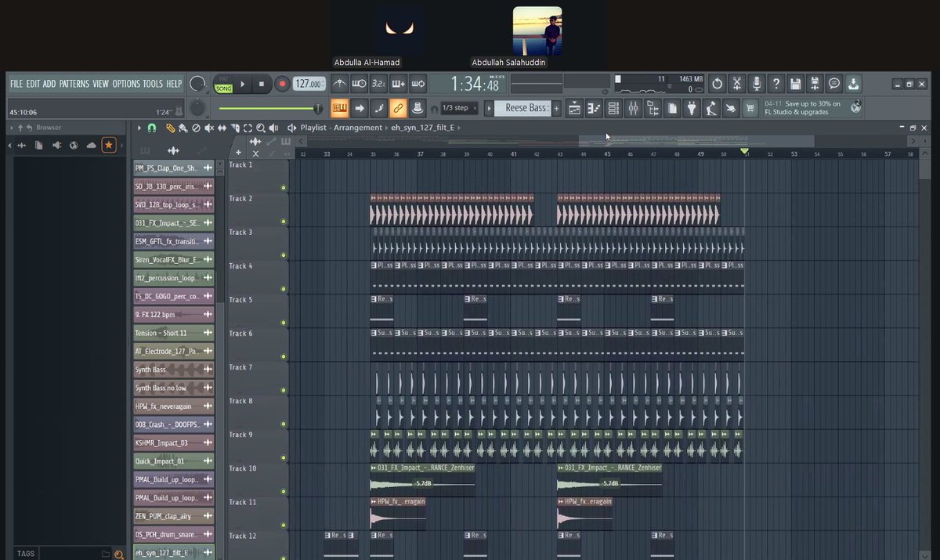Click the export/render download icon
Screen dimensions: 940x560
point(854,84)
